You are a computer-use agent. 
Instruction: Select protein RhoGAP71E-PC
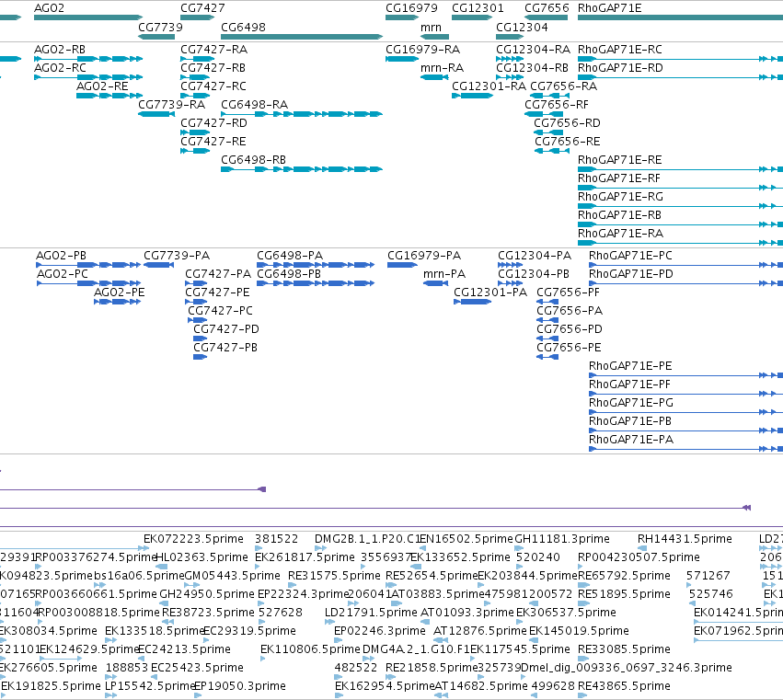click(630, 256)
